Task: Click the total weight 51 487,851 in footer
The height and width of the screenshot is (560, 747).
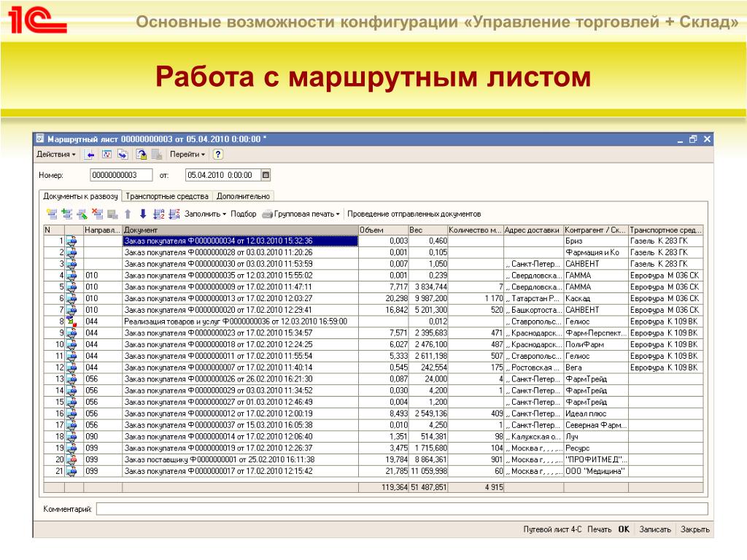Action: coord(427,487)
